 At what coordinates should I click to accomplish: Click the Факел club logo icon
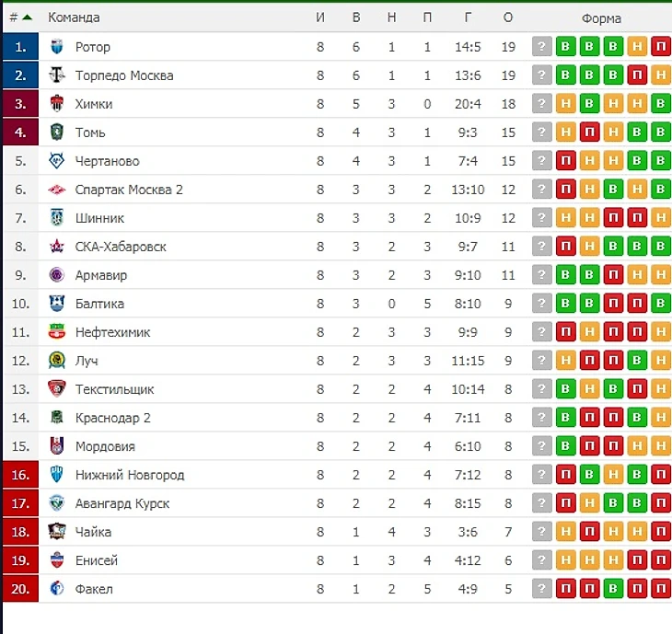[x=57, y=589]
